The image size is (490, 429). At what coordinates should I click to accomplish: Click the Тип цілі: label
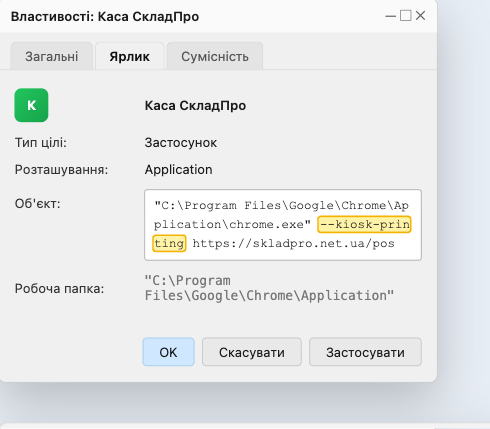(41, 143)
